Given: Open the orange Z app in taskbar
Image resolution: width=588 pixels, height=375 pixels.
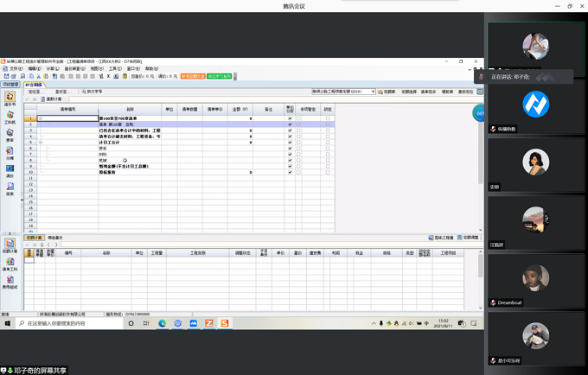Looking at the screenshot, I should pos(209,323).
